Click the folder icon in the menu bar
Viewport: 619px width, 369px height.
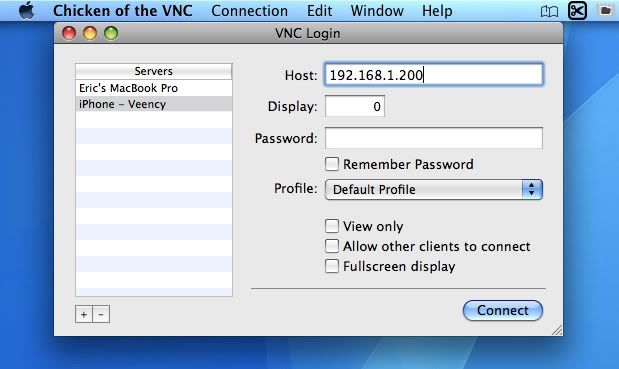(606, 10)
